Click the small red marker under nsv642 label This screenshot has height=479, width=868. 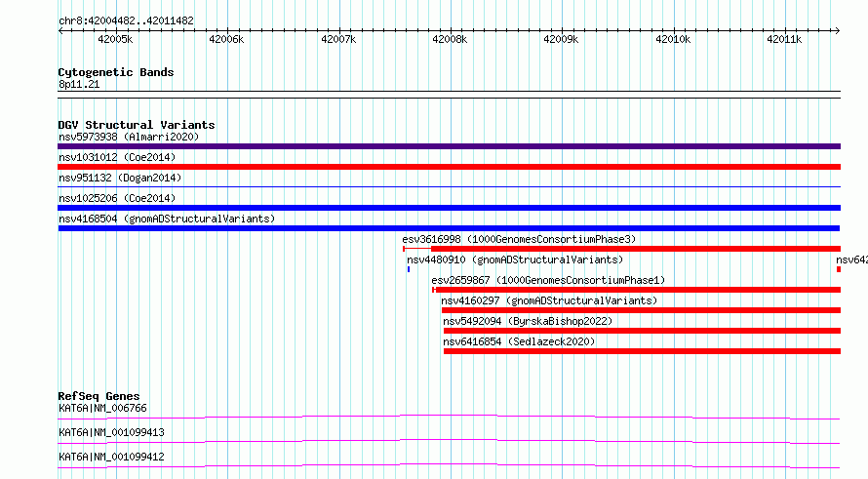tap(839, 269)
